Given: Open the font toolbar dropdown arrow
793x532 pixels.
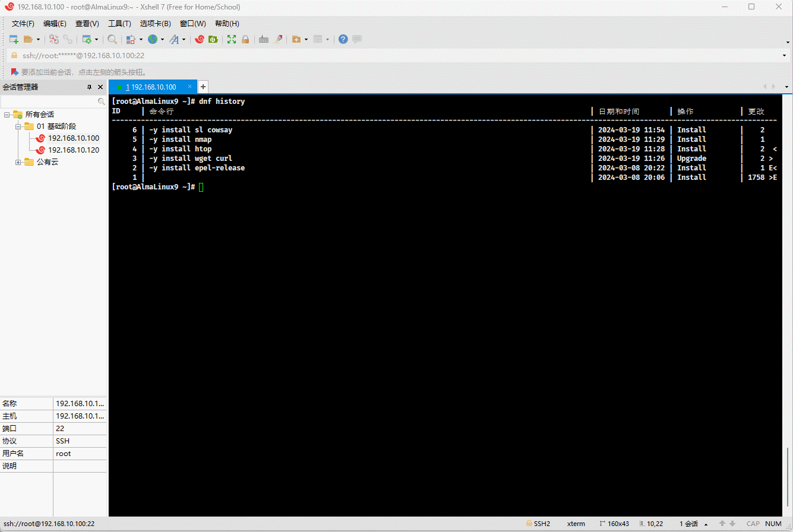Looking at the screenshot, I should pos(184,40).
